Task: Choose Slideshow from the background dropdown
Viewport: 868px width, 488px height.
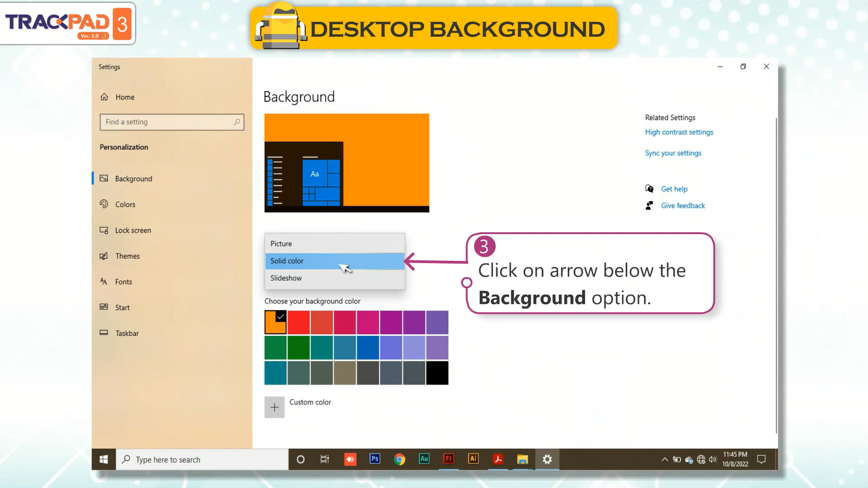Action: click(335, 278)
